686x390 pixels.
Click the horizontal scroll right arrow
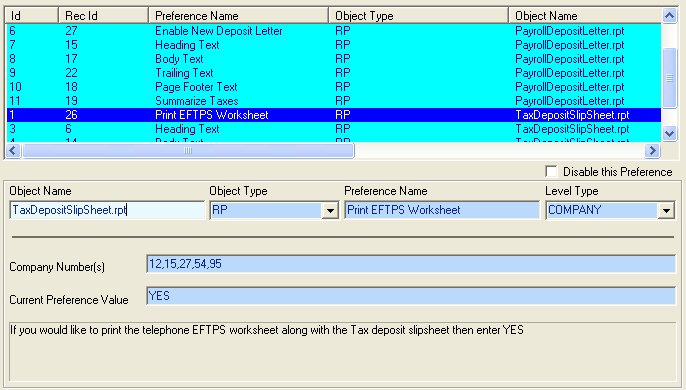coord(652,151)
